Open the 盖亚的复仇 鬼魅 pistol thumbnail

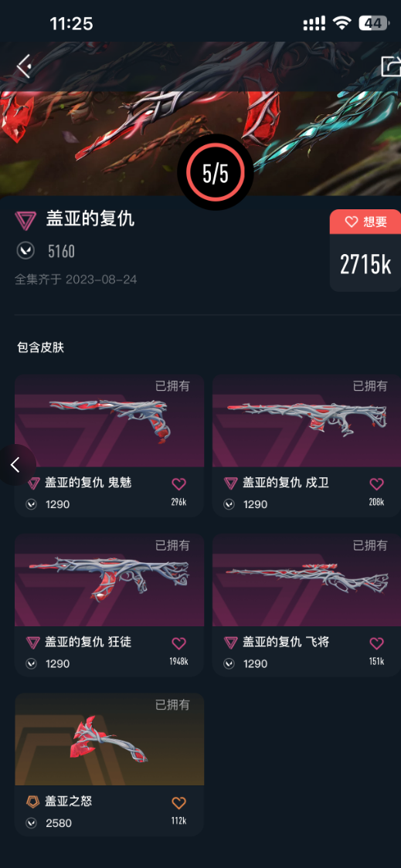(x=109, y=421)
